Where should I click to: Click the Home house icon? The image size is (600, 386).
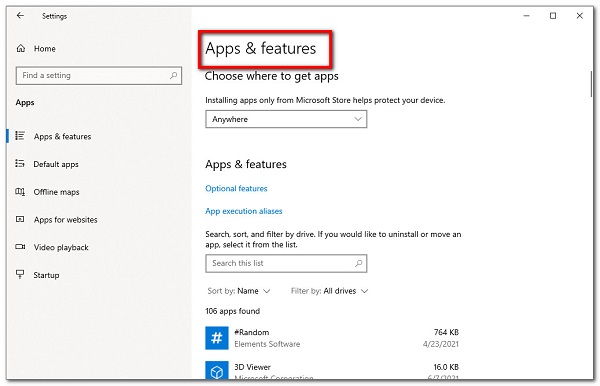(x=21, y=49)
